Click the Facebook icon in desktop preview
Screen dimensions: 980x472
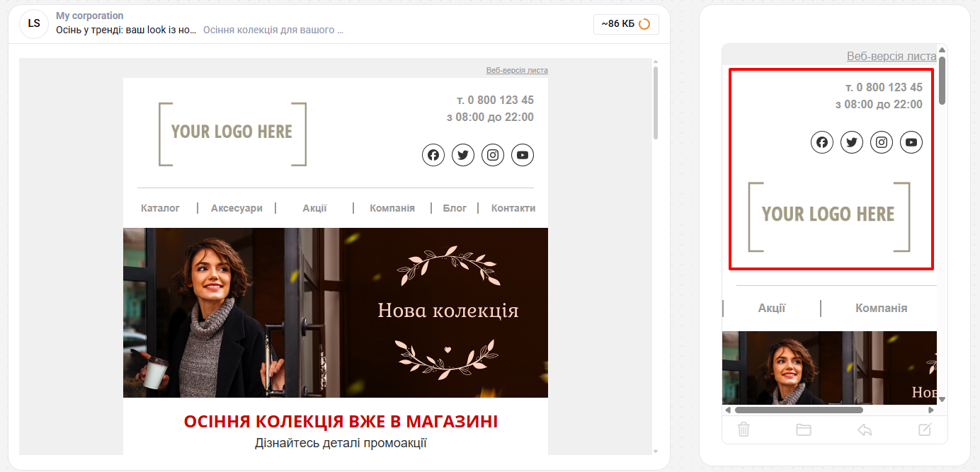433,155
